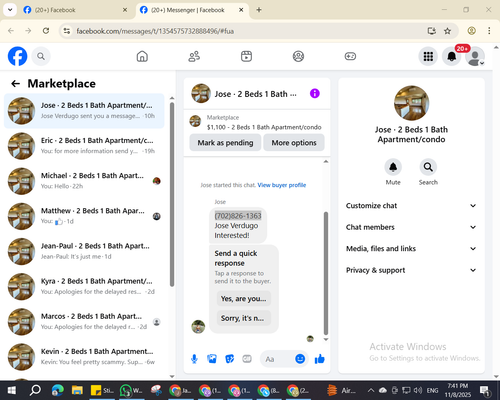Open Jean-Paul conversation in the list

pos(84,251)
